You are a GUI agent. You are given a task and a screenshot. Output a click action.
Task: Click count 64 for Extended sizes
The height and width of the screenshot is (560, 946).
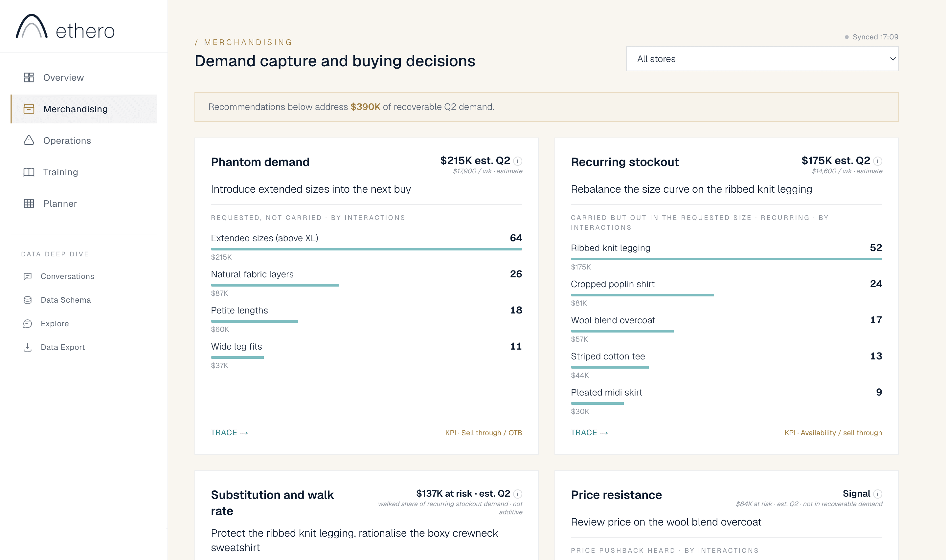click(x=516, y=238)
